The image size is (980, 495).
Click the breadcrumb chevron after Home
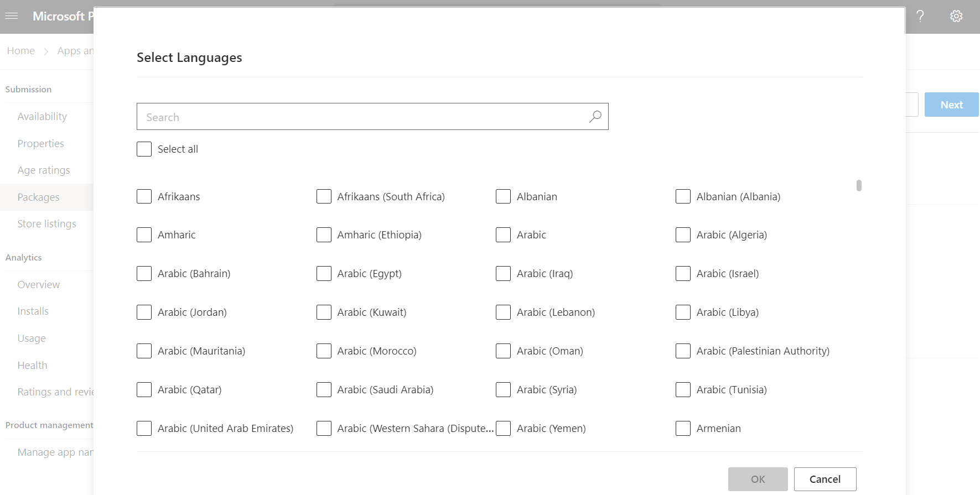(x=46, y=51)
